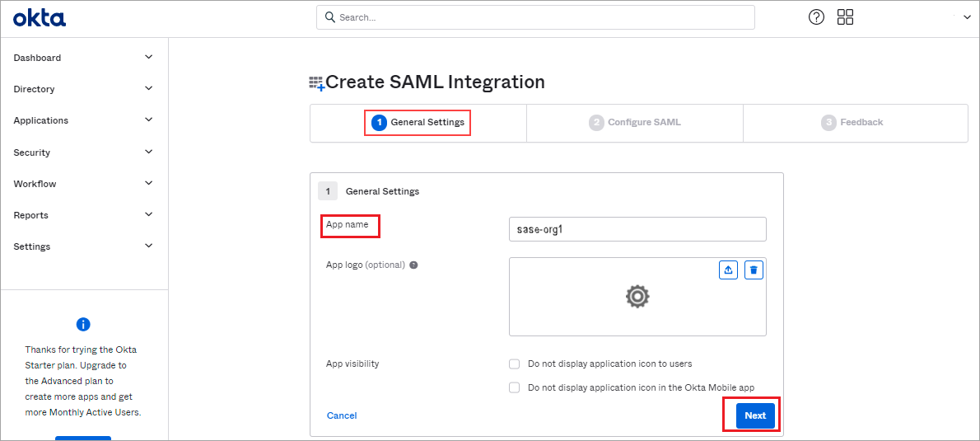Select the Configure SAML step tab
980x441 pixels.
[635, 123]
